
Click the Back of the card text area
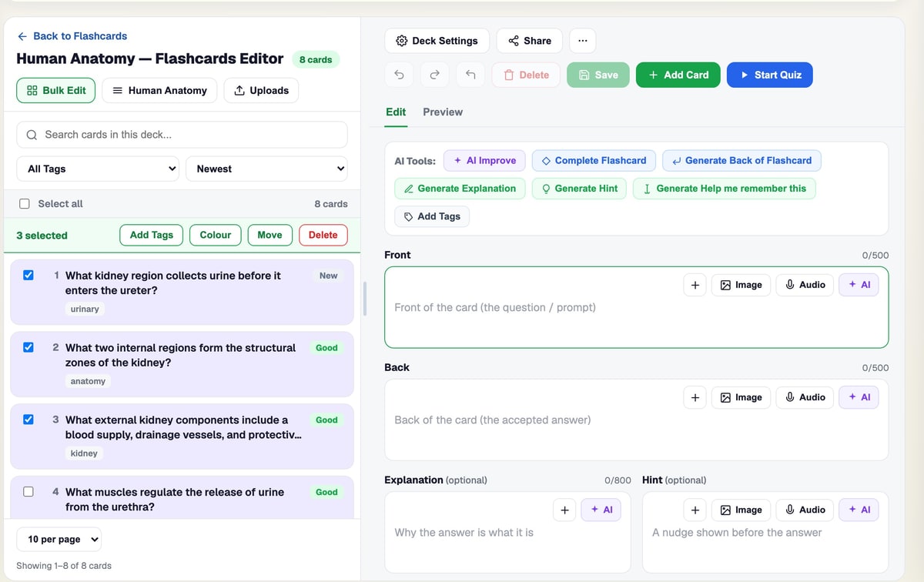pos(636,420)
